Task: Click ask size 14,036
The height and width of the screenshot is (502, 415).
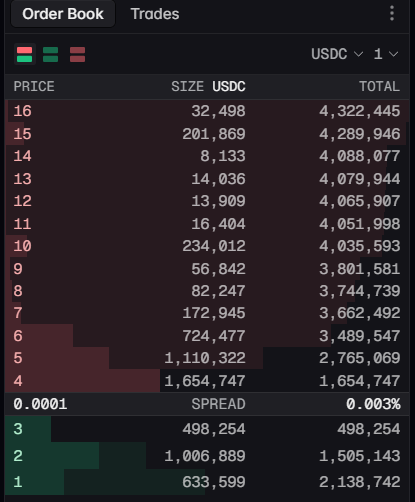Action: (x=218, y=179)
